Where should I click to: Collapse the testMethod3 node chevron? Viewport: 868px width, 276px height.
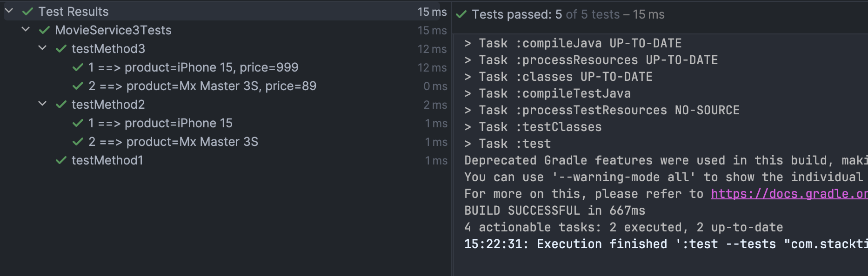pos(42,48)
